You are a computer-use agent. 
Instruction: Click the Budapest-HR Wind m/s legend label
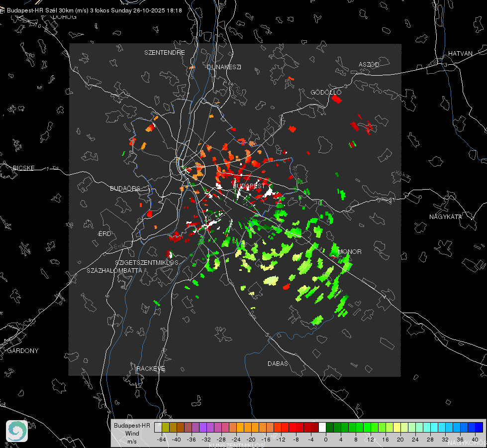coord(132,434)
